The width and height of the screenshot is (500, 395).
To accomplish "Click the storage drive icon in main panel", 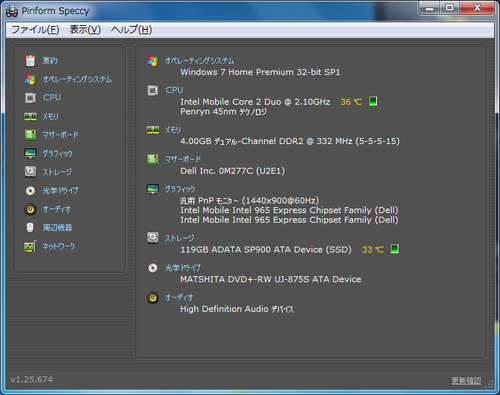I will tap(153, 238).
